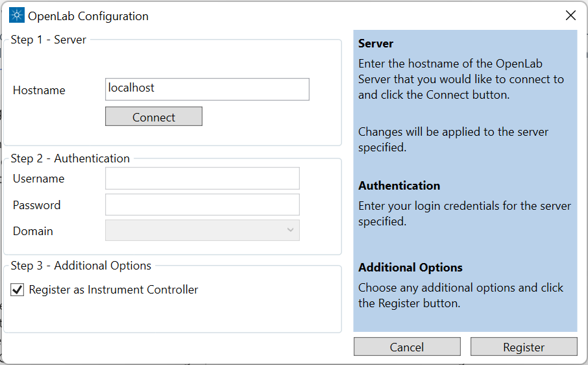588x365 pixels.
Task: Open the Domain dropdown
Action: tap(202, 231)
